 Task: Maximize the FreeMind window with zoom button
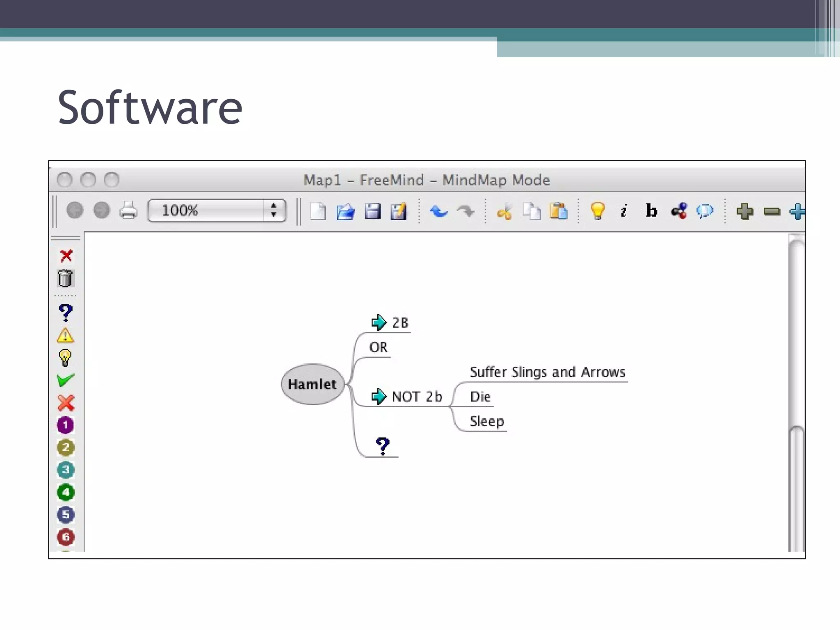click(x=112, y=180)
